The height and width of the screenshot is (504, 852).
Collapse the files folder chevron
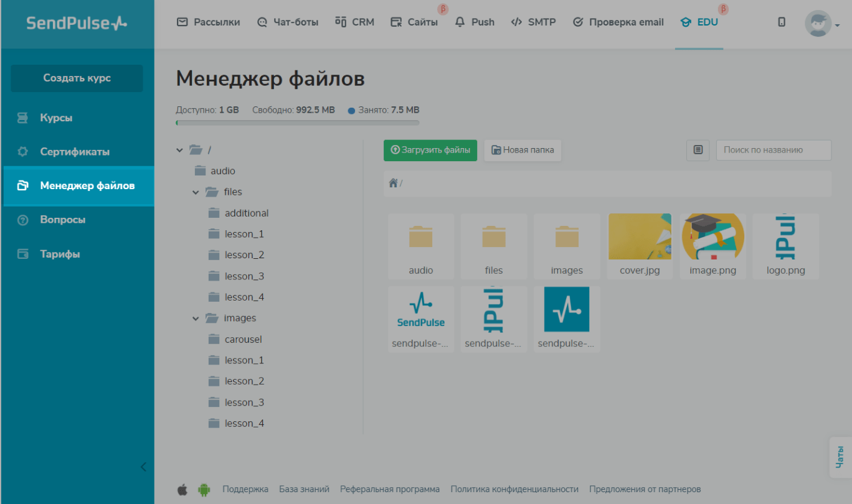pyautogui.click(x=196, y=192)
